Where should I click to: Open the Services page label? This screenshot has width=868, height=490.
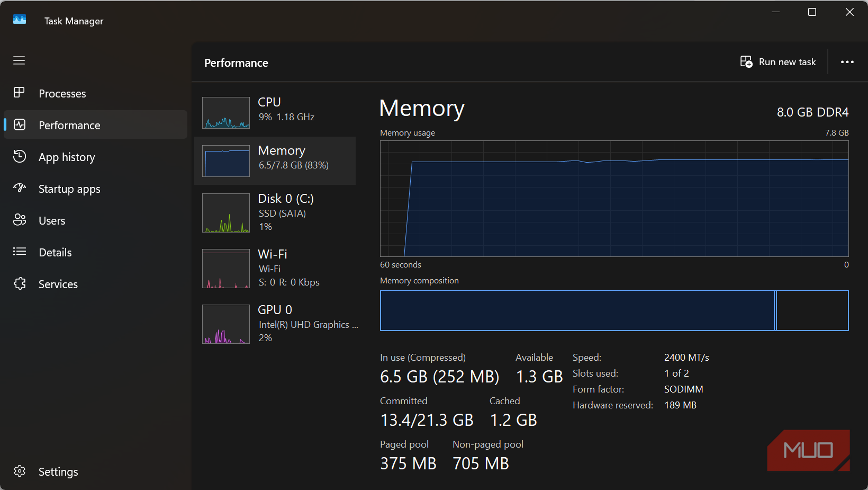58,284
